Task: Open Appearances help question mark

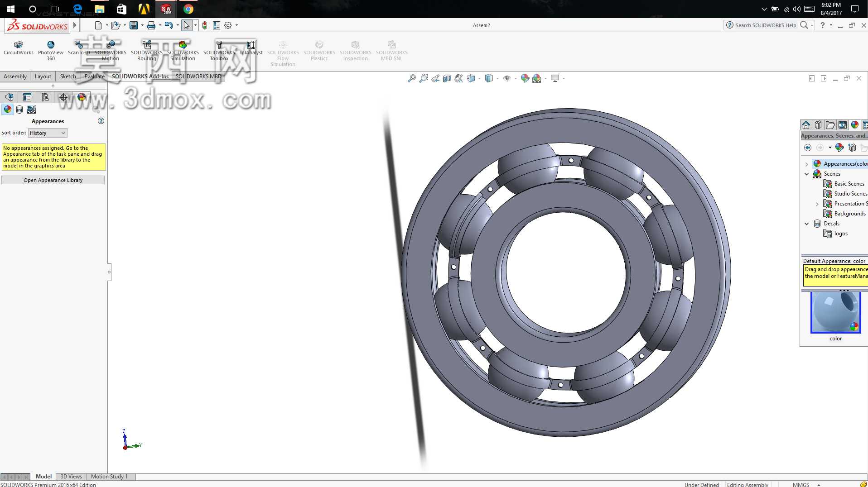Action: (101, 121)
